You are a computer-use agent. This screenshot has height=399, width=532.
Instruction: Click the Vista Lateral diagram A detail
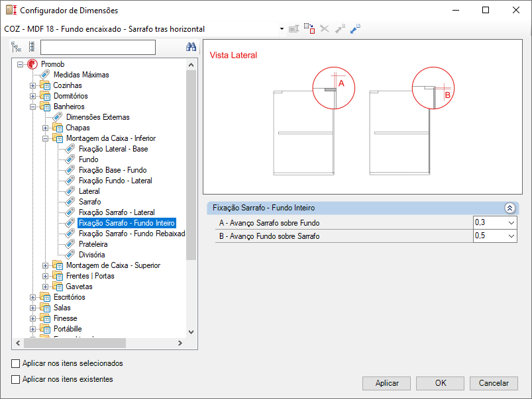[333, 88]
